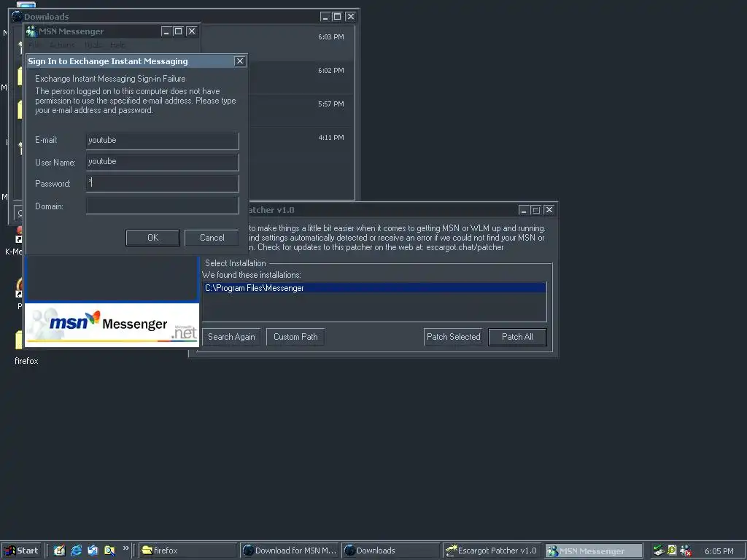This screenshot has height=560, width=747.
Task: Click the Patch All button
Action: 517,337
